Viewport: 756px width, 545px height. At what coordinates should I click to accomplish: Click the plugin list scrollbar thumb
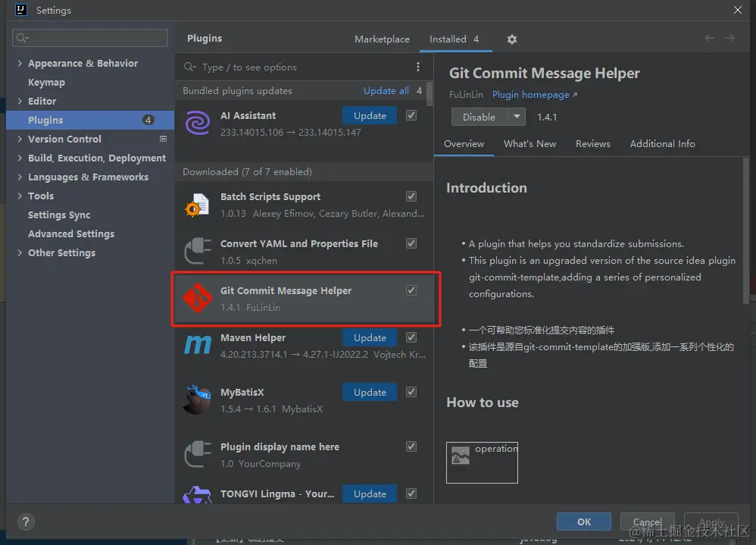tap(430, 93)
